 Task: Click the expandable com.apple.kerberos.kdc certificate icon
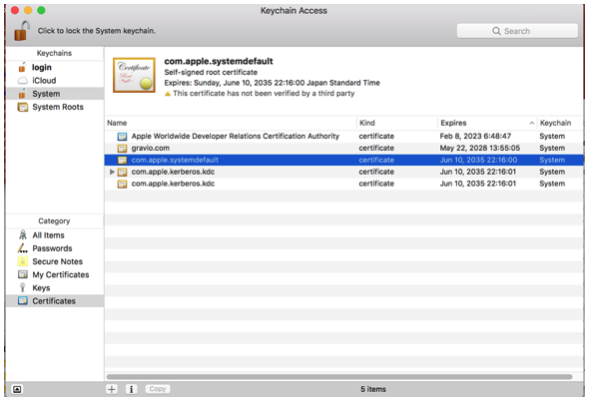[x=122, y=172]
